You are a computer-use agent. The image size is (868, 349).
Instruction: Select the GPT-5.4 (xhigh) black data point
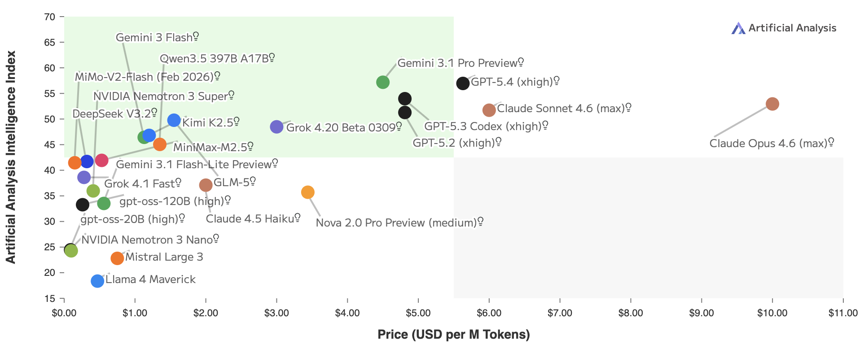(x=463, y=83)
